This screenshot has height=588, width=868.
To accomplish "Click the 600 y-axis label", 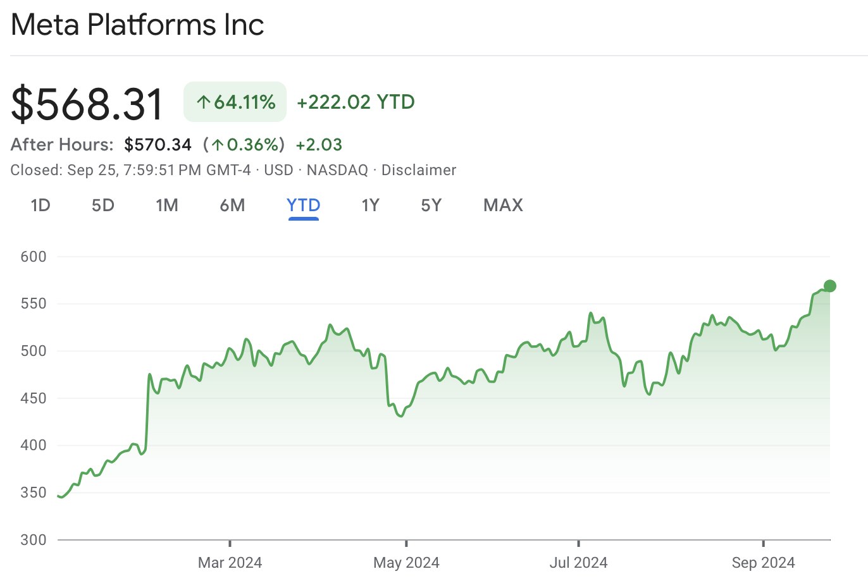I will (34, 257).
